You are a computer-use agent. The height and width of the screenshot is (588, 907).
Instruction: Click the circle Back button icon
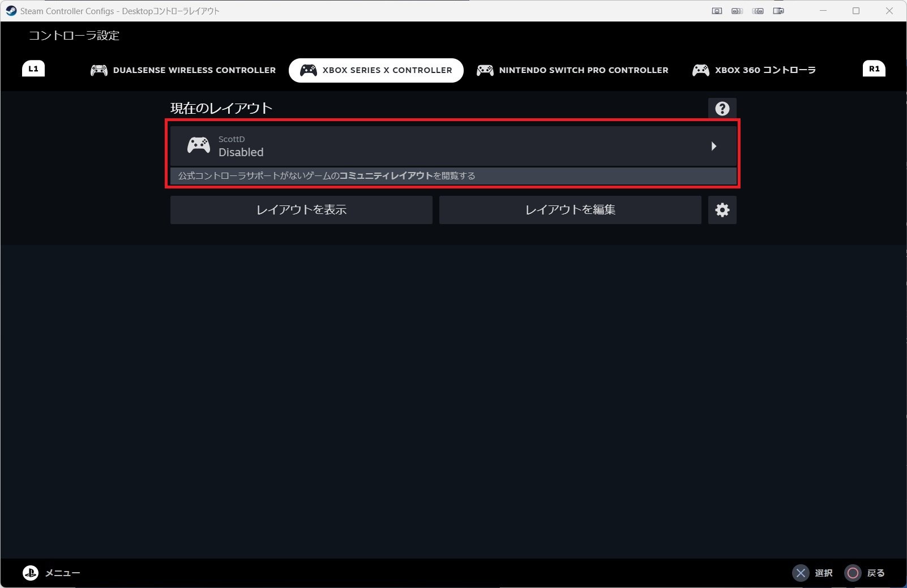click(853, 573)
